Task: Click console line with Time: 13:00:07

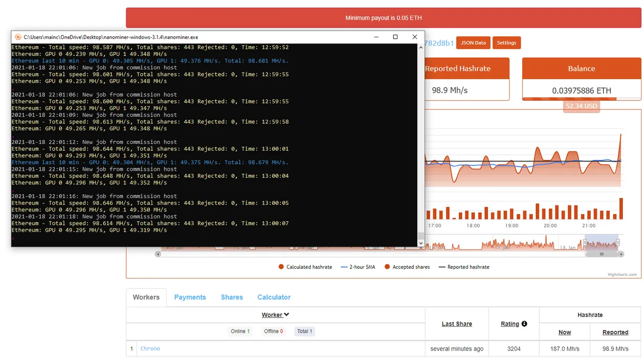Action: pyautogui.click(x=150, y=223)
